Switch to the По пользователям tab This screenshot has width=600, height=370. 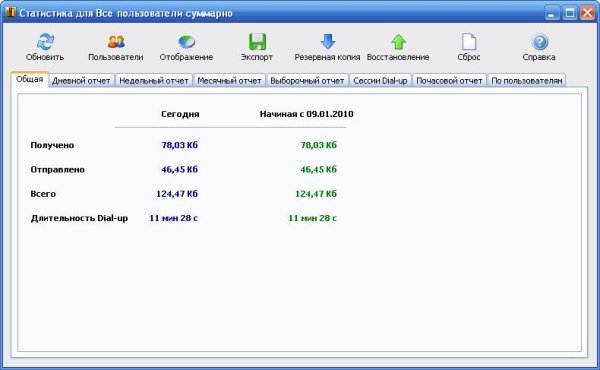(527, 81)
